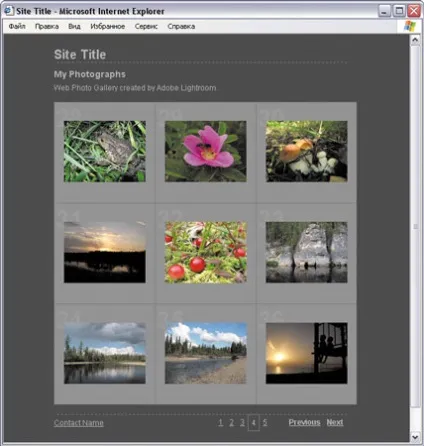Open the mushrooms thumbnail

click(307, 151)
